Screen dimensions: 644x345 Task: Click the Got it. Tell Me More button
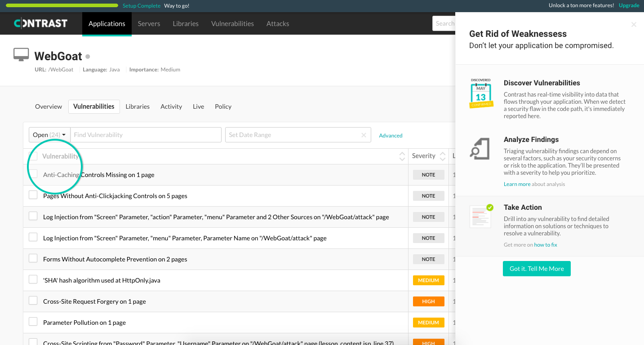pos(537,269)
